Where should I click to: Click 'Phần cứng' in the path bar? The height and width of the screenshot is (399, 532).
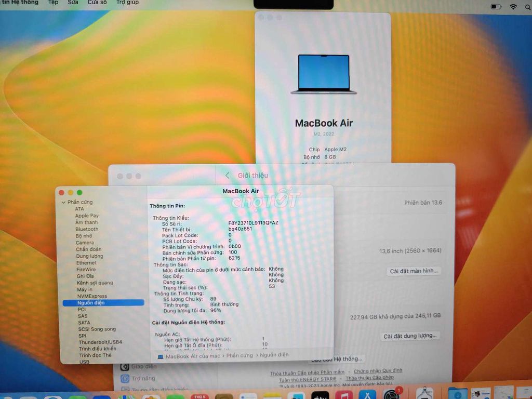(x=240, y=355)
